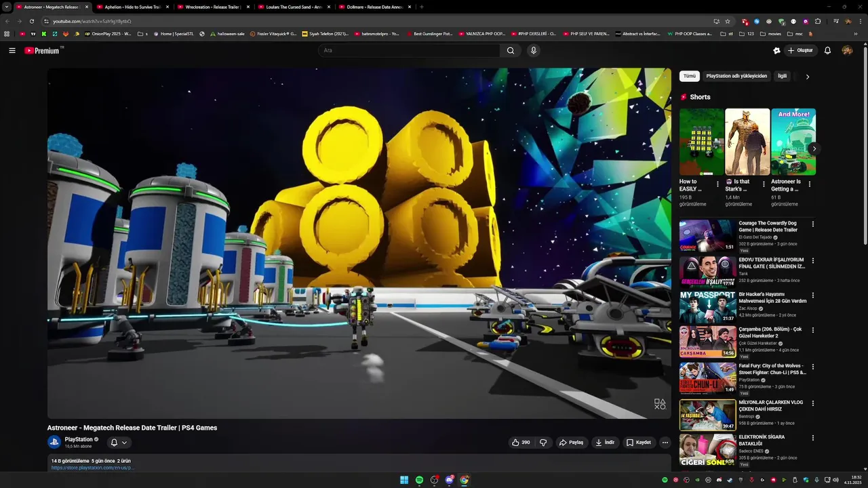Reload the page in browser toolbar

[x=32, y=21]
